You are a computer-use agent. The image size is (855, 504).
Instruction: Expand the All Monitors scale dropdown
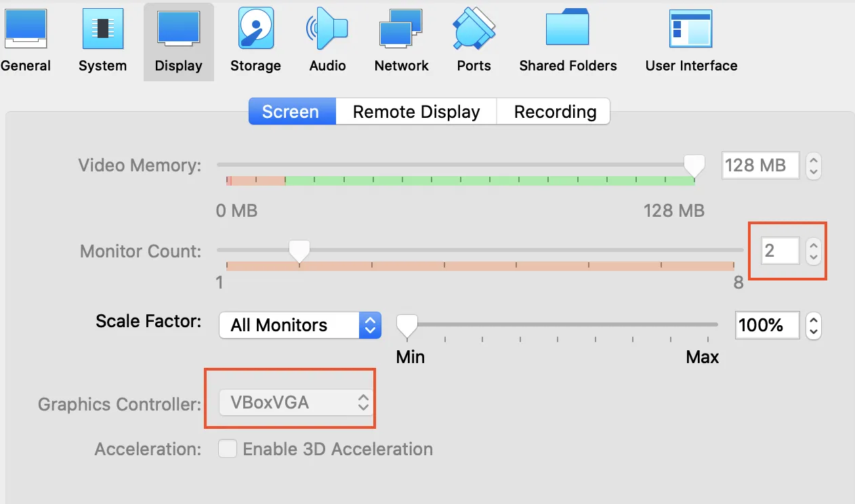pyautogui.click(x=299, y=325)
